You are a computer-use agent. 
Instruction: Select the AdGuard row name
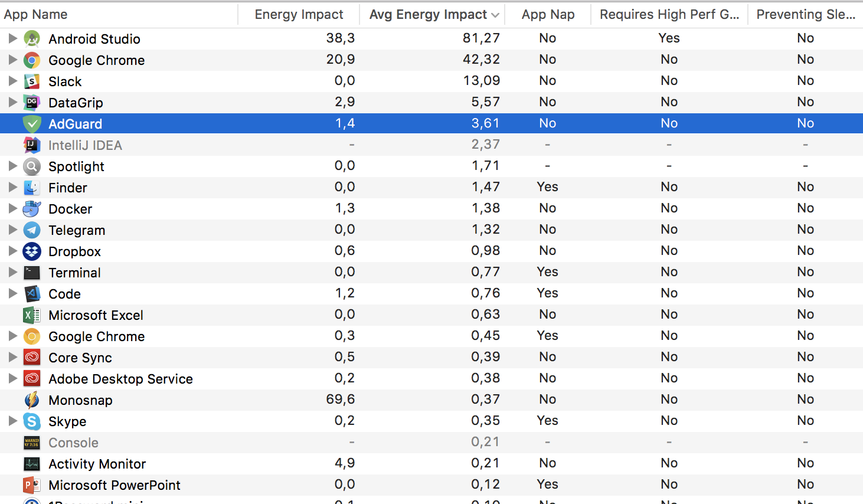76,124
